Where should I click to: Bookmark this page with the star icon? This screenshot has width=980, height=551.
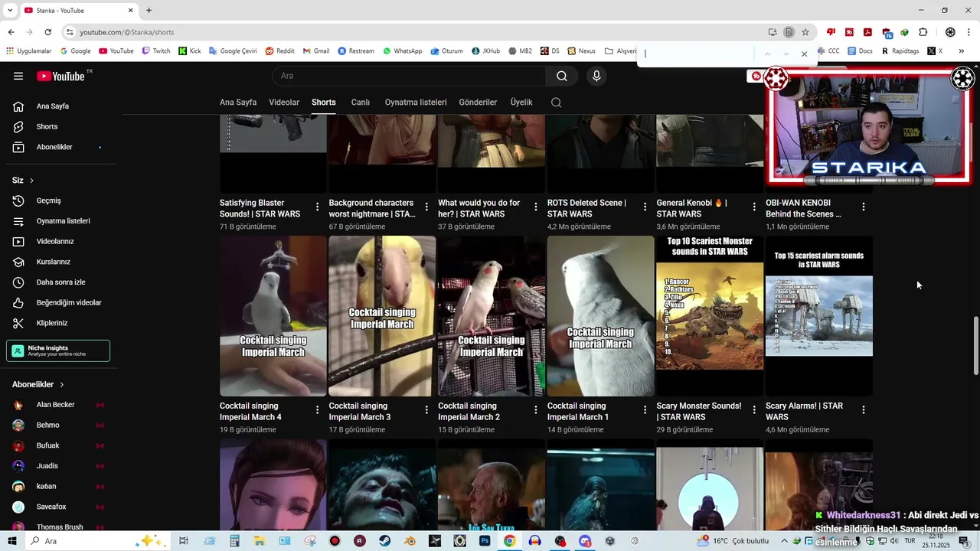click(x=805, y=32)
